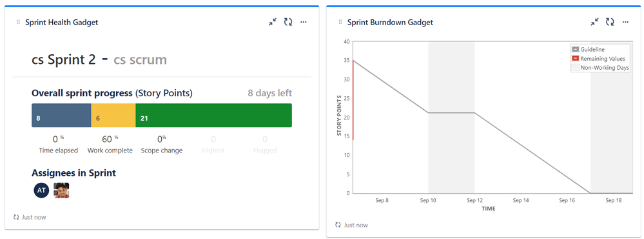Click the photo assignee avatar
Viewport: 644px width, 239px height.
click(x=61, y=191)
